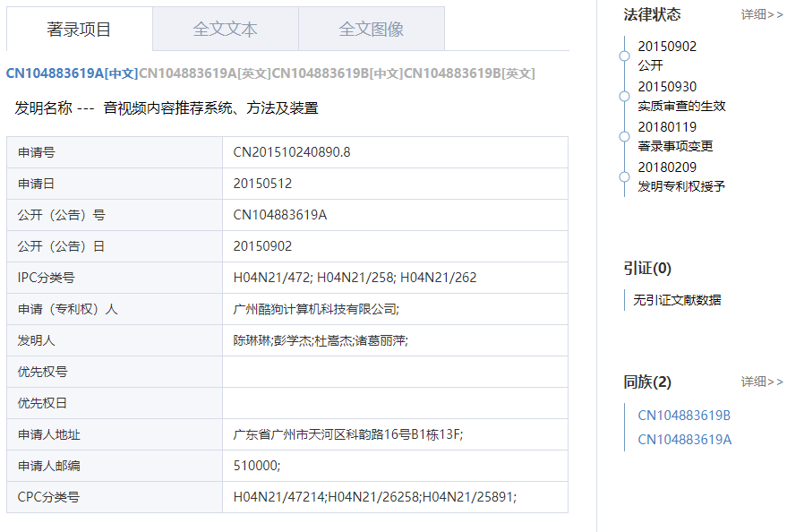
Task: Click timeline circle for 著录事项变更
Action: pos(624,136)
